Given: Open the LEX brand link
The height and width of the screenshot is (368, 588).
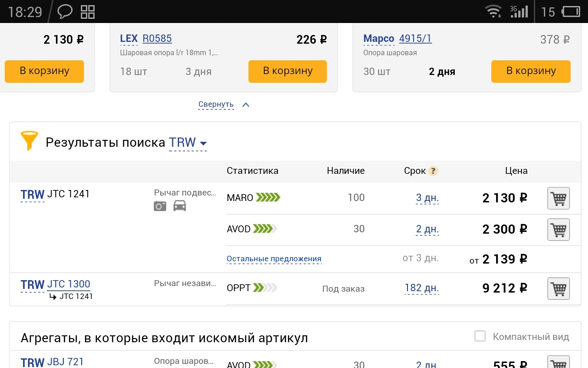Looking at the screenshot, I should (129, 39).
